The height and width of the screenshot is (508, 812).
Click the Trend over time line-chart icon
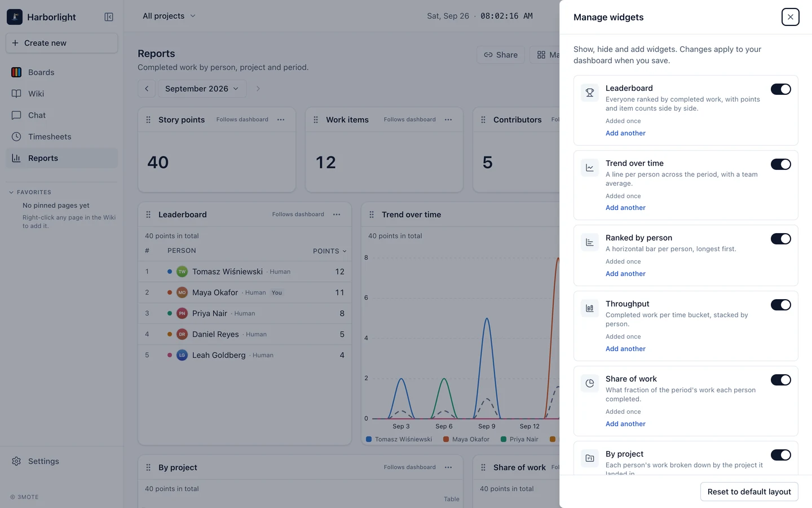(590, 168)
